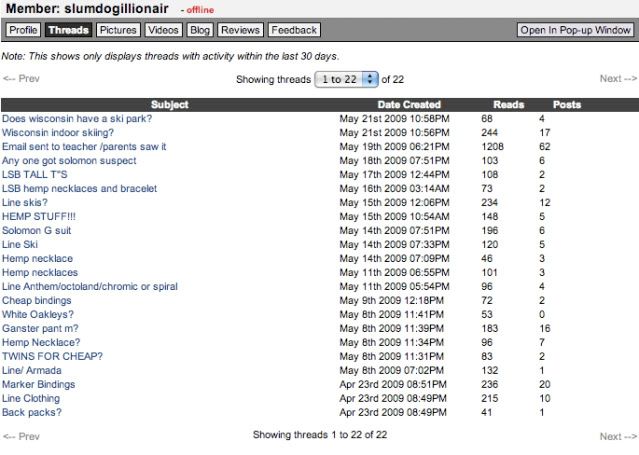This screenshot has height=455, width=639.
Task: Open 'Email sent to teacher /parents saw it' thread
Action: (x=84, y=146)
